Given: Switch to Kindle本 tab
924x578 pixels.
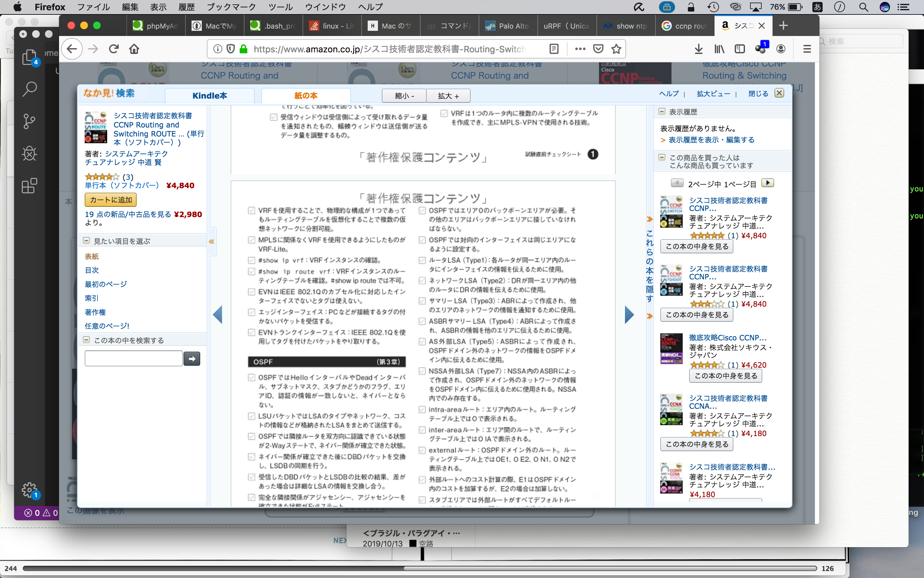Looking at the screenshot, I should (x=210, y=96).
